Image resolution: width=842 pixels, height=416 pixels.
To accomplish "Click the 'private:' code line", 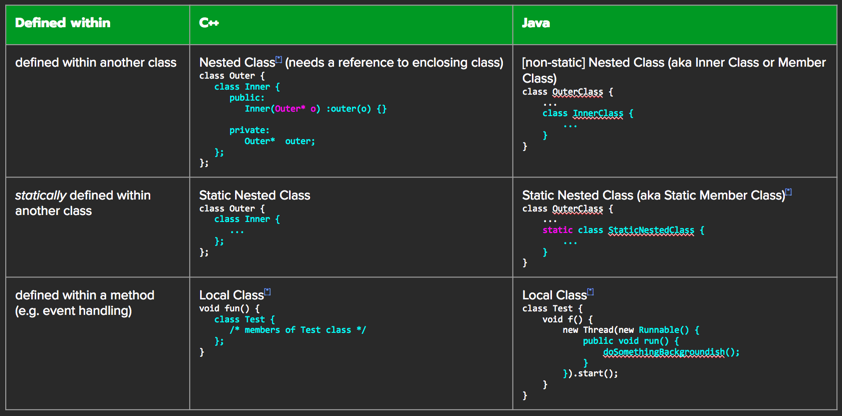I will pyautogui.click(x=250, y=130).
